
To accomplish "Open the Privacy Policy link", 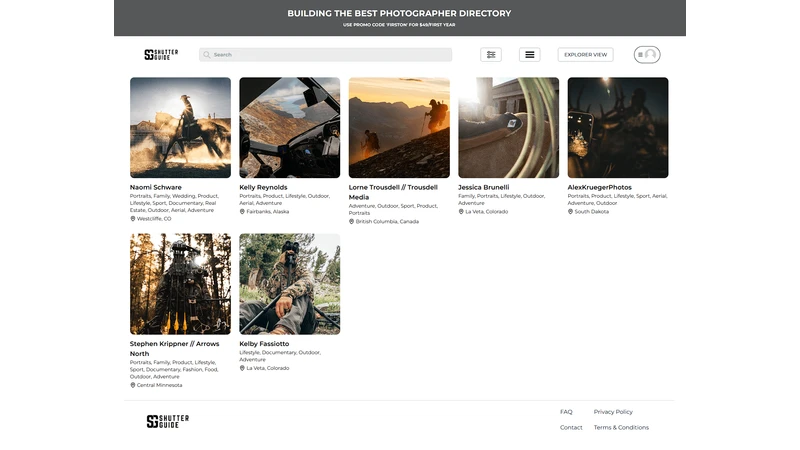I will [613, 412].
